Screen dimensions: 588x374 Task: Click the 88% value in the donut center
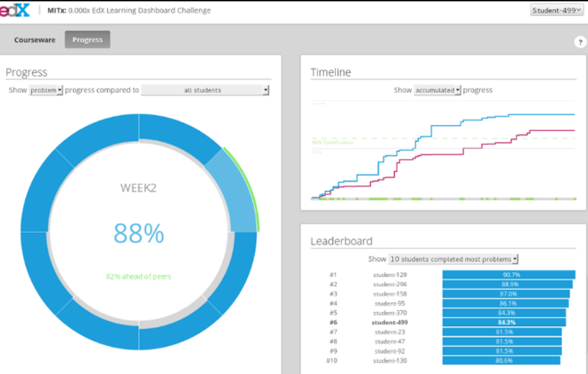pyautogui.click(x=139, y=233)
